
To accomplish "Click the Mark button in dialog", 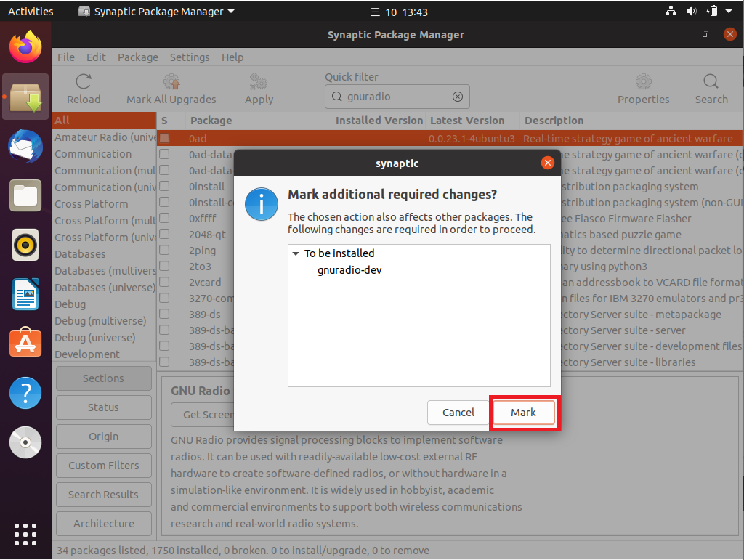I will (x=523, y=413).
